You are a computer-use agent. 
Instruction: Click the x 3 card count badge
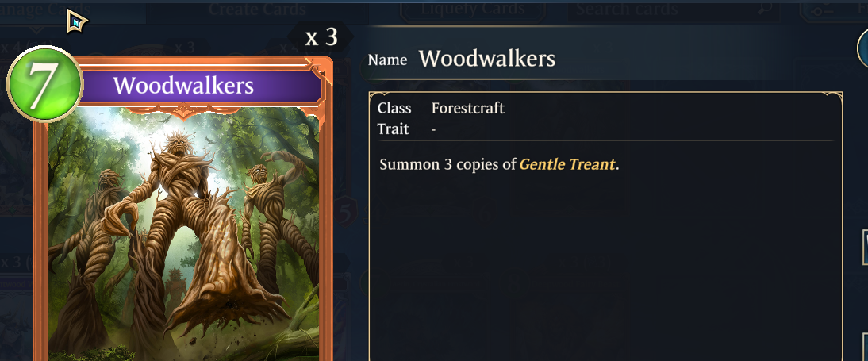tap(321, 37)
